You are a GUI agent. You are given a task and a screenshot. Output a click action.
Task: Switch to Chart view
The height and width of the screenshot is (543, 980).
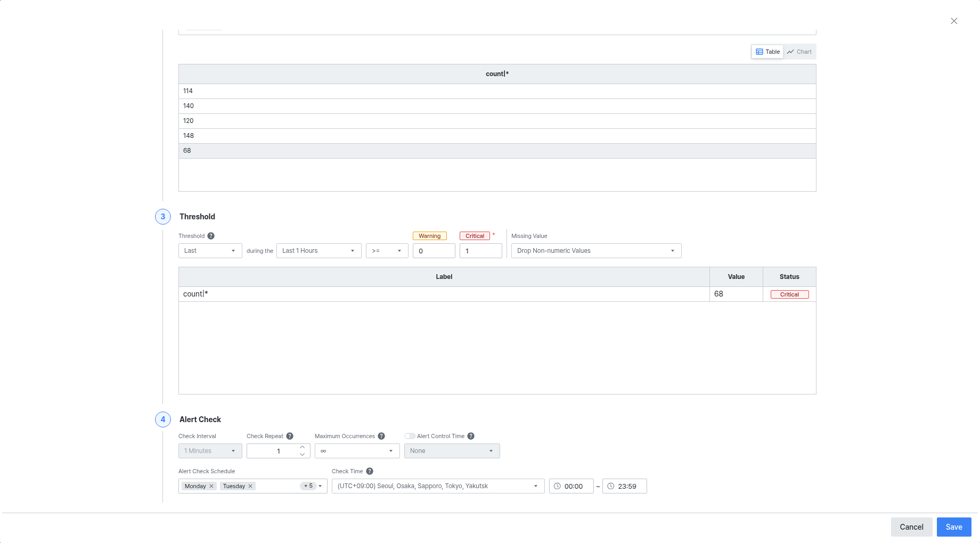click(799, 52)
